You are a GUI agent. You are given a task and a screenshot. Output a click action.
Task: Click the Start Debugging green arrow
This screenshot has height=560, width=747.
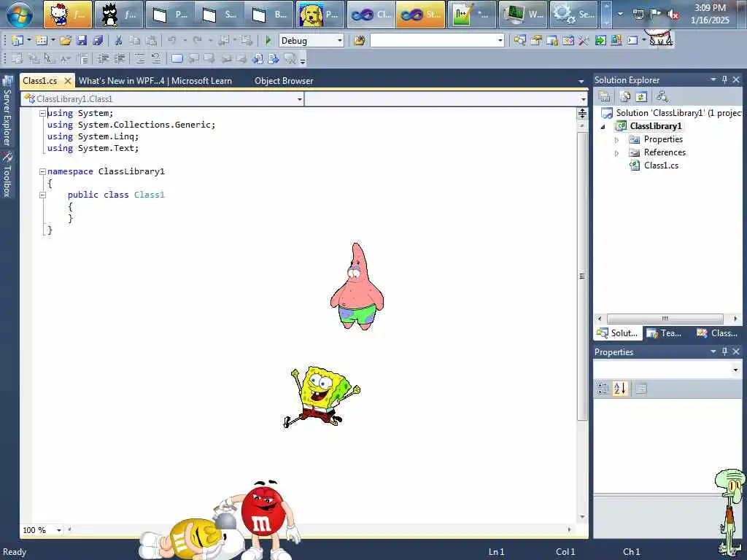tap(268, 41)
